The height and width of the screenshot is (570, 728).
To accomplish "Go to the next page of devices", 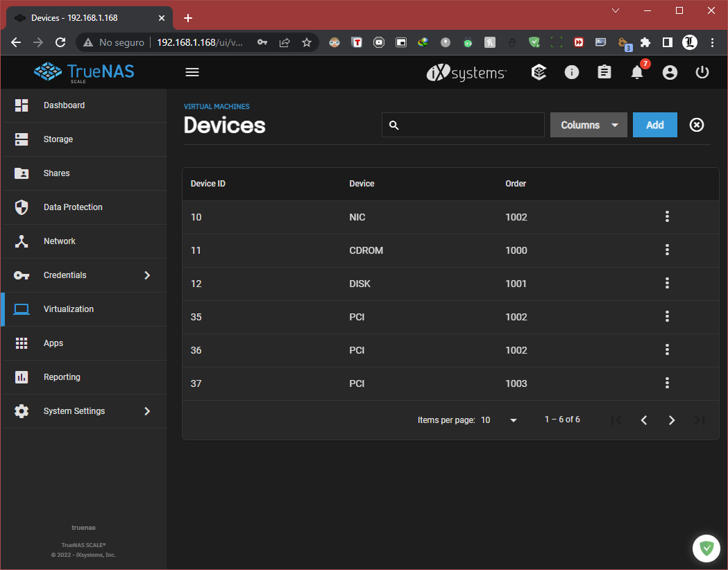I will pyautogui.click(x=671, y=420).
